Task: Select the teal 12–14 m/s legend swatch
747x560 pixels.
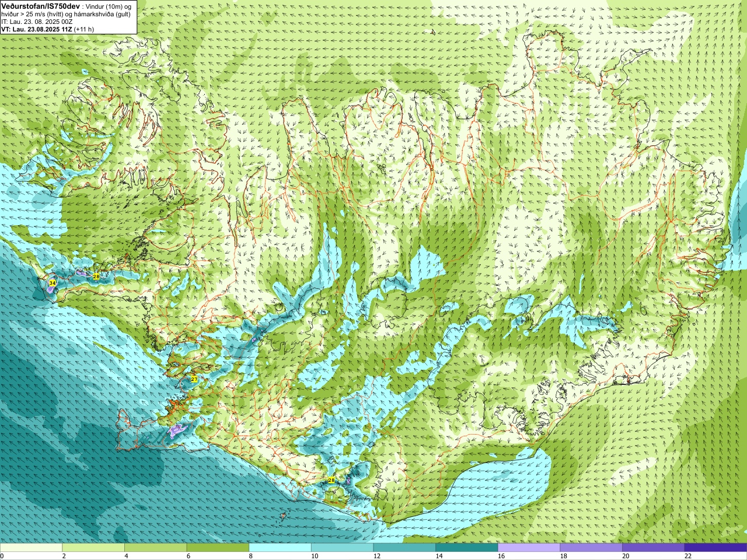Action: pyautogui.click(x=404, y=548)
